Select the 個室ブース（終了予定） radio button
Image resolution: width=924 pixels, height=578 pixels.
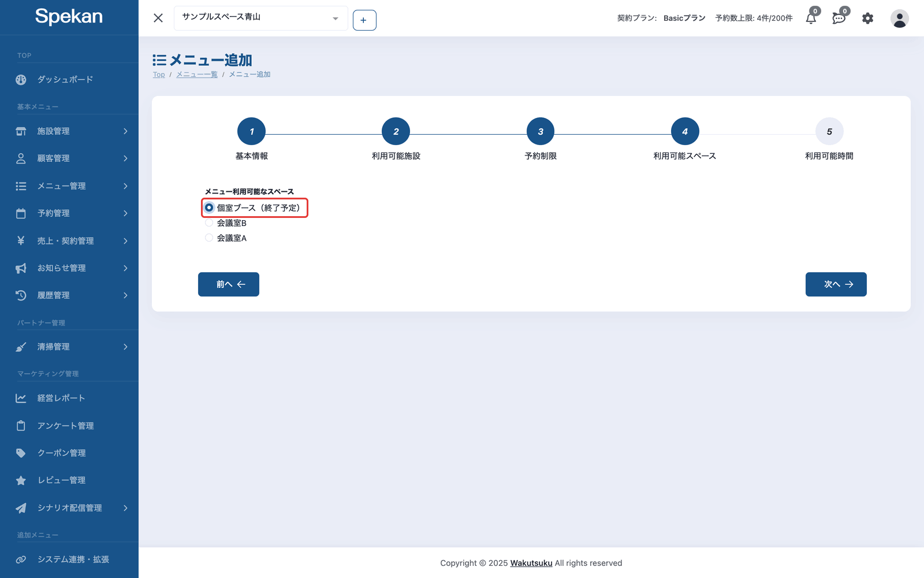[209, 208]
